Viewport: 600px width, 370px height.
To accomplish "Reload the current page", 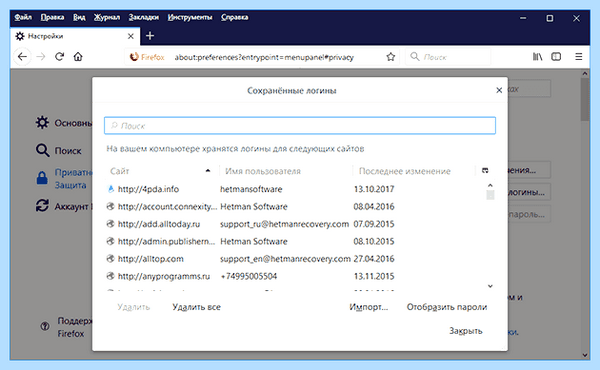I will coord(59,57).
